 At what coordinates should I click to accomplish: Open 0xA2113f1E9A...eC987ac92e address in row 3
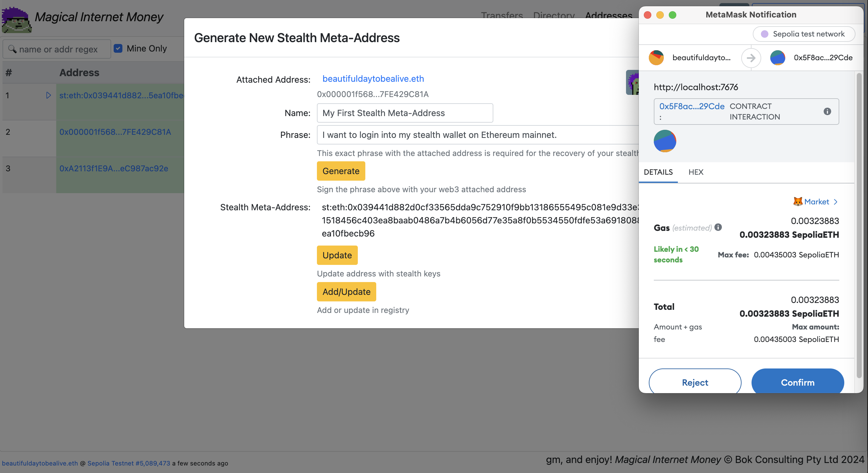pos(114,168)
